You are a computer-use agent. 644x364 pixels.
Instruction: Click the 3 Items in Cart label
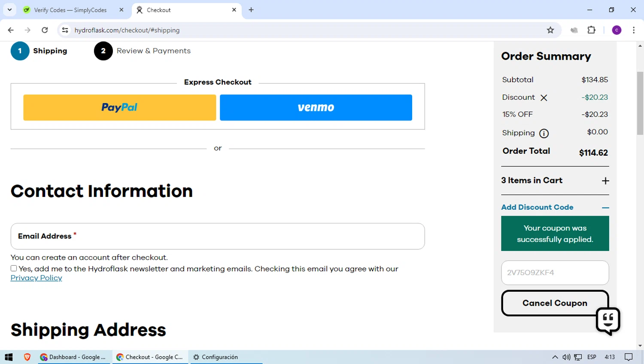point(532,180)
